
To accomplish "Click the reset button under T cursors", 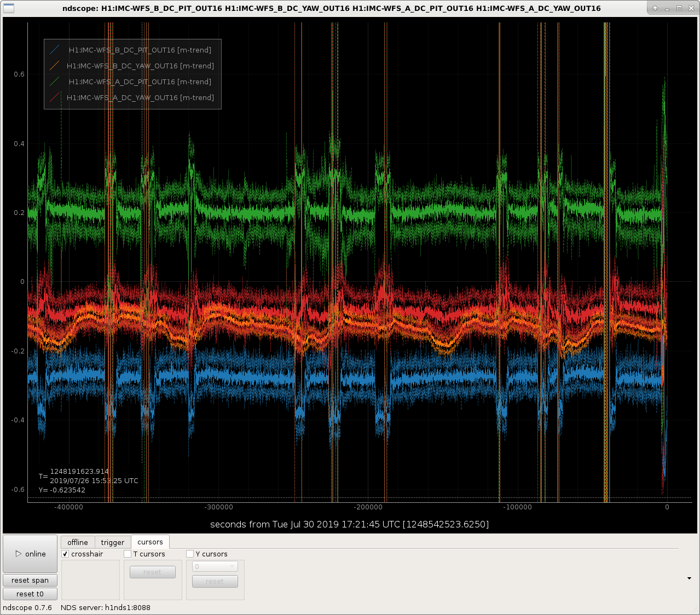I will point(153,572).
